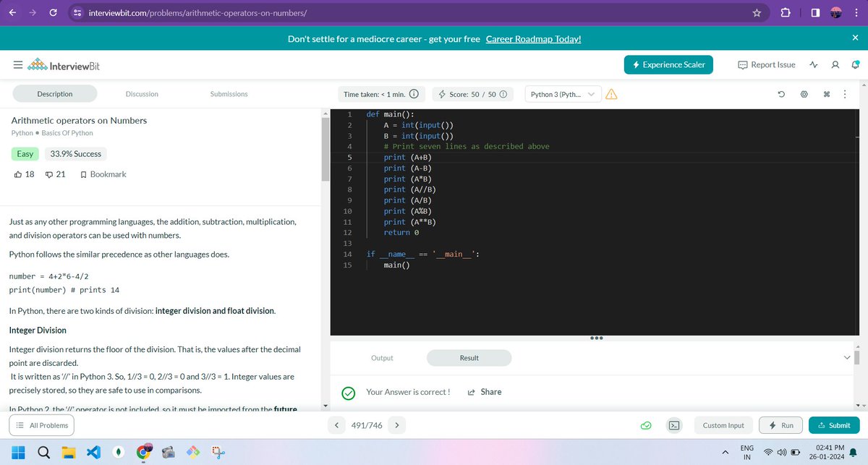Switch to the Discussion tab
The height and width of the screenshot is (465, 868).
tap(142, 94)
